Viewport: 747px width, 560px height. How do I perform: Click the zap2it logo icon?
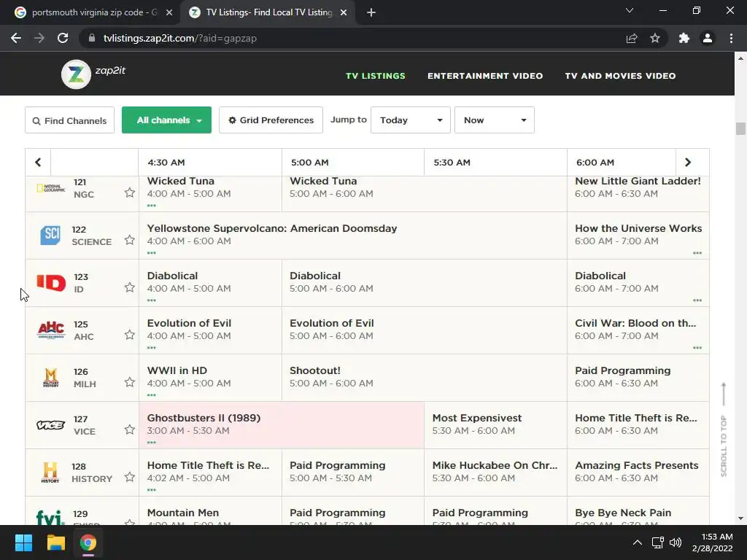click(76, 74)
